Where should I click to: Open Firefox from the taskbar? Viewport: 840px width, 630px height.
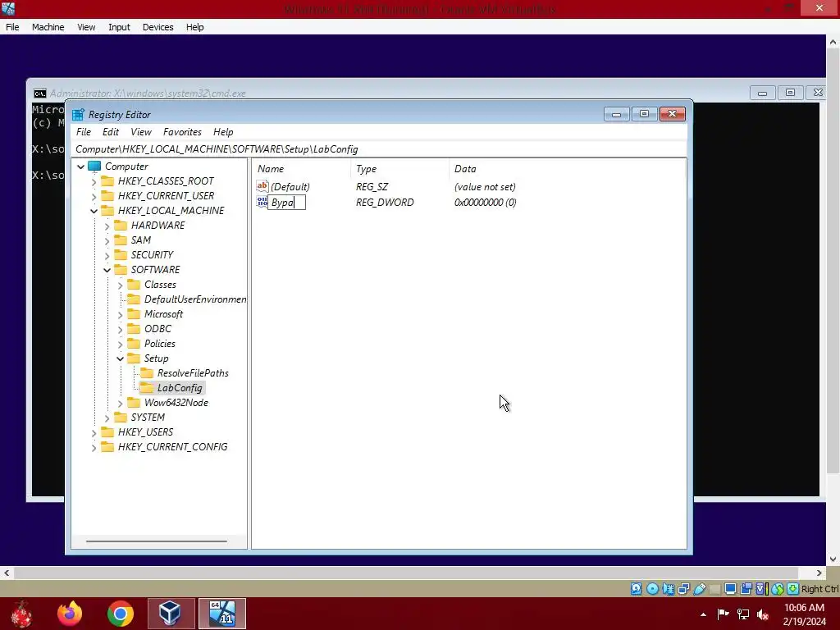(x=71, y=614)
